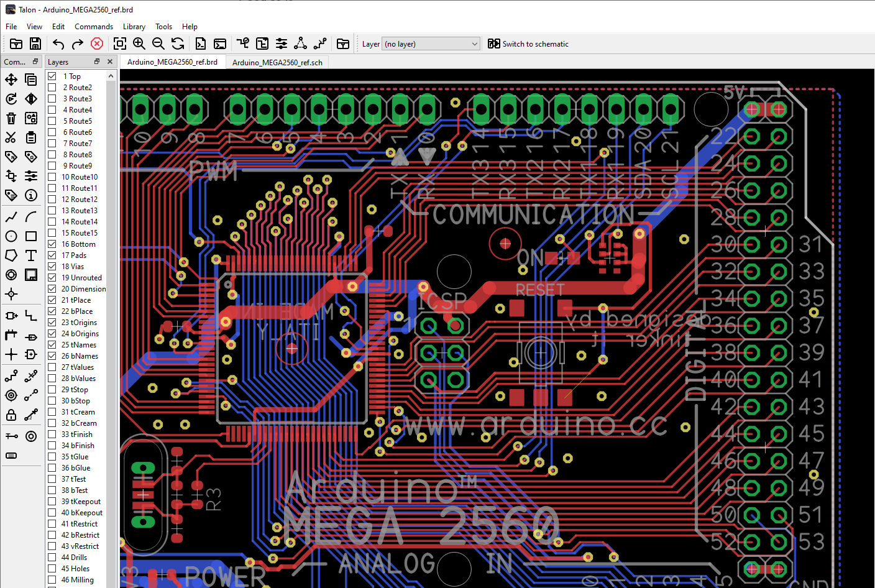The width and height of the screenshot is (875, 588).
Task: Click the Redo arrow
Action: point(78,44)
